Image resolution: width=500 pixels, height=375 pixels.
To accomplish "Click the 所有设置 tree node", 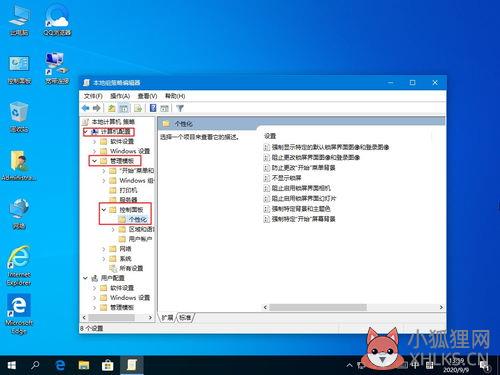I will 126,268.
